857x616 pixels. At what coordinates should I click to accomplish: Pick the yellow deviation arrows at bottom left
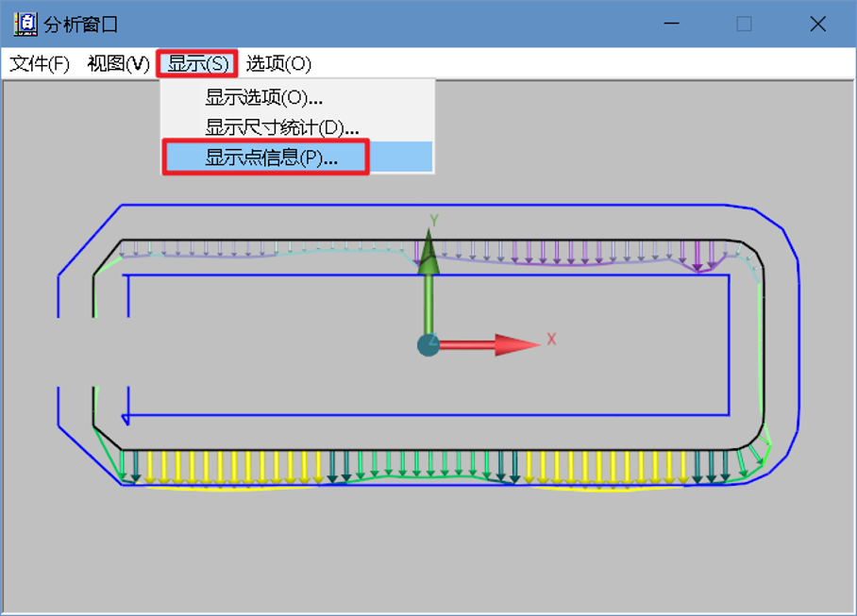[x=227, y=467]
